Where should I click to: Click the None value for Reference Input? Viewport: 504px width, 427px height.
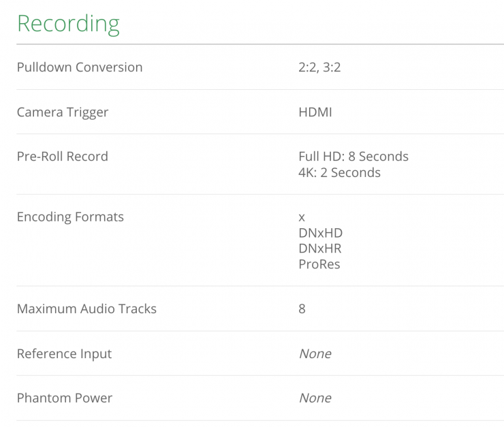click(315, 354)
